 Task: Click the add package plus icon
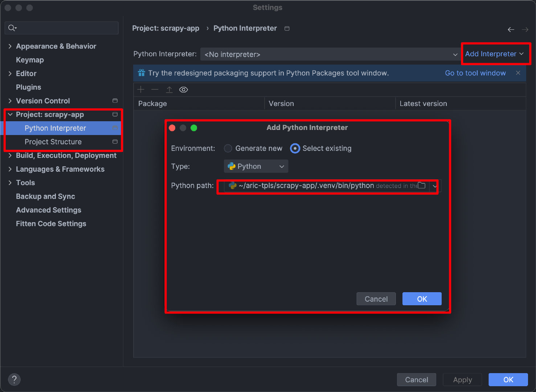[x=141, y=90]
